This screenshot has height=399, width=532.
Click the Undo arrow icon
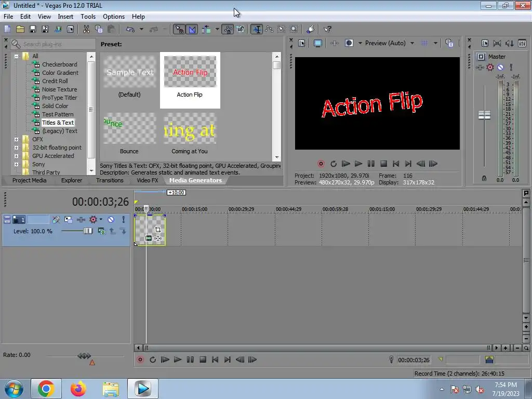(130, 30)
